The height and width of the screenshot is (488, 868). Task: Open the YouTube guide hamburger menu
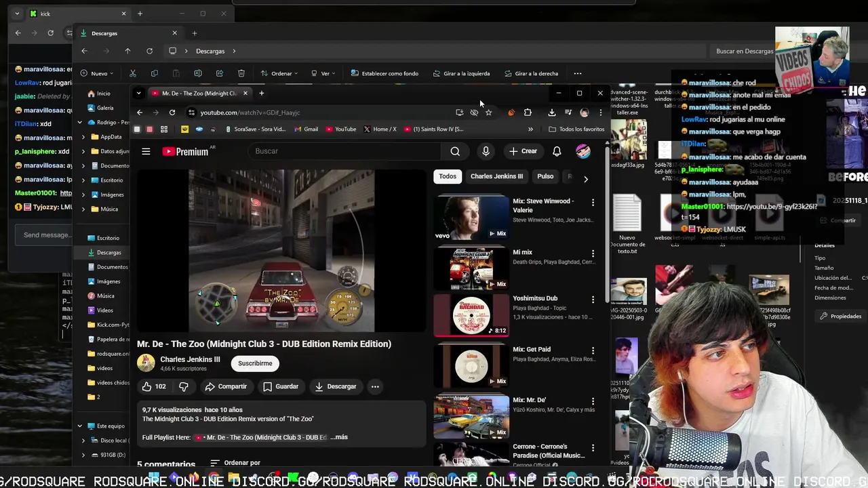pos(146,151)
